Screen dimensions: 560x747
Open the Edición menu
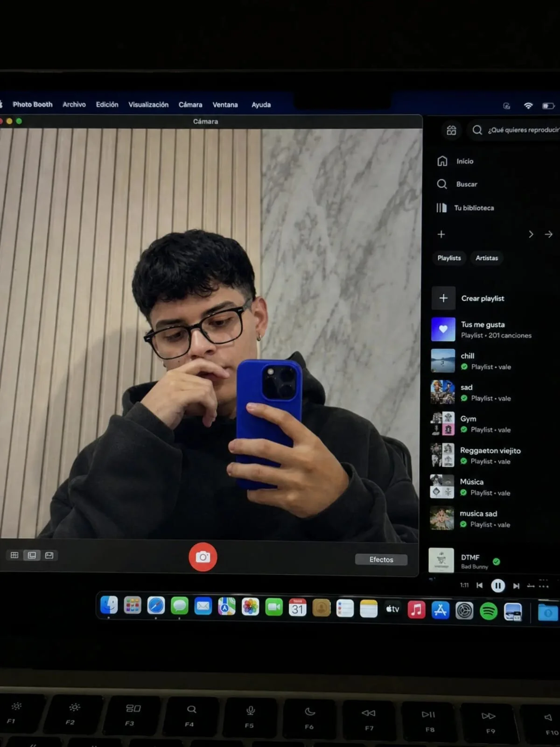[107, 105]
